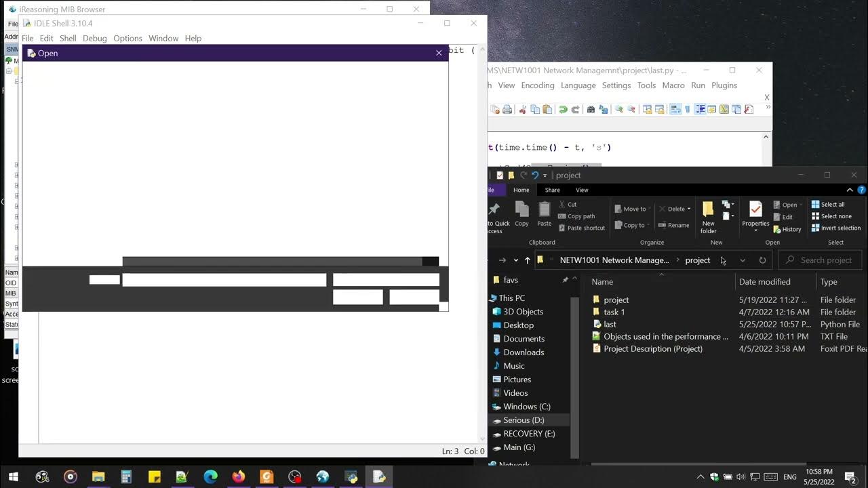Open the Plugins menu in Notepad++
The width and height of the screenshot is (868, 488).
(x=724, y=85)
